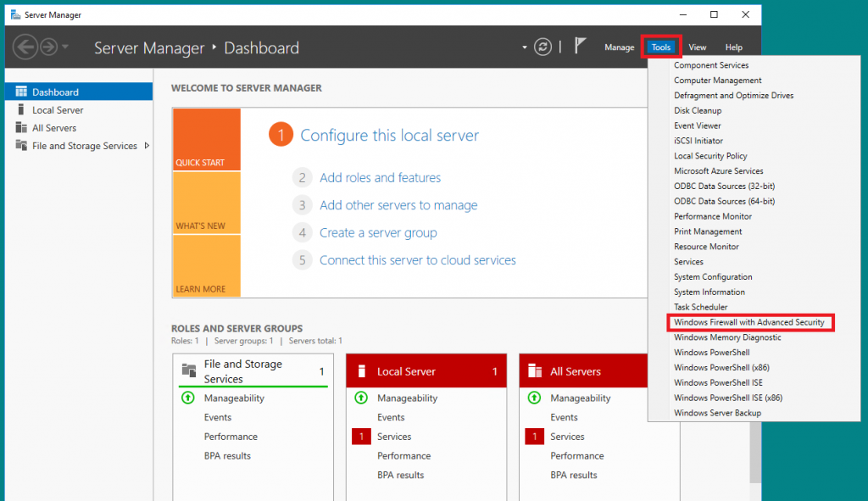Screen dimensions: 868x501
Task: Click the back navigation arrow
Action: click(x=25, y=47)
